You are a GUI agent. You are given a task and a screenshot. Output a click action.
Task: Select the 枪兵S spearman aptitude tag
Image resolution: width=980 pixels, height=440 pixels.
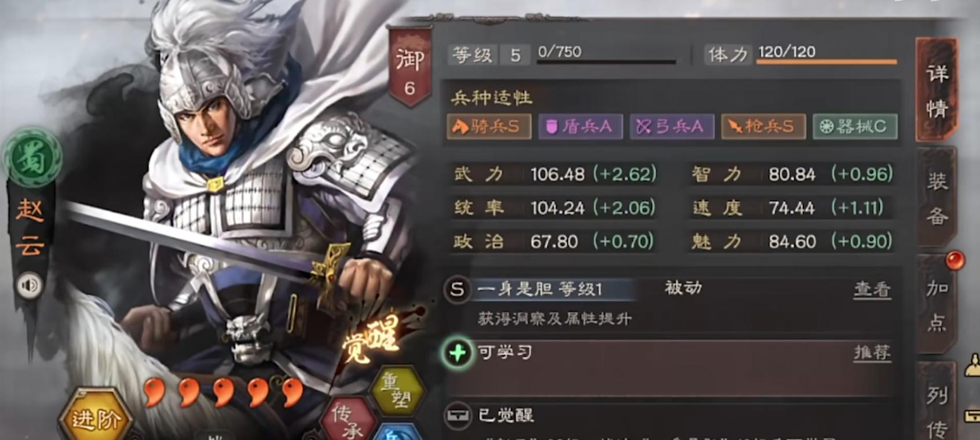763,126
